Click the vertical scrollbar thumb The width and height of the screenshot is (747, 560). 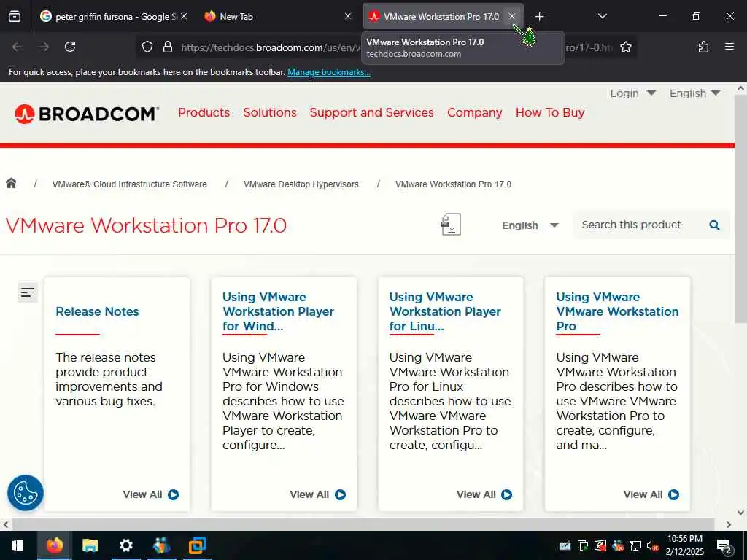741,209
